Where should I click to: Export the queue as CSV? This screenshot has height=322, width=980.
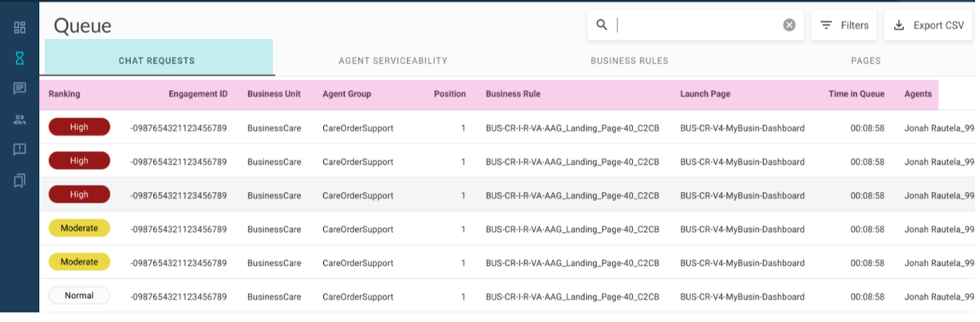click(x=927, y=26)
